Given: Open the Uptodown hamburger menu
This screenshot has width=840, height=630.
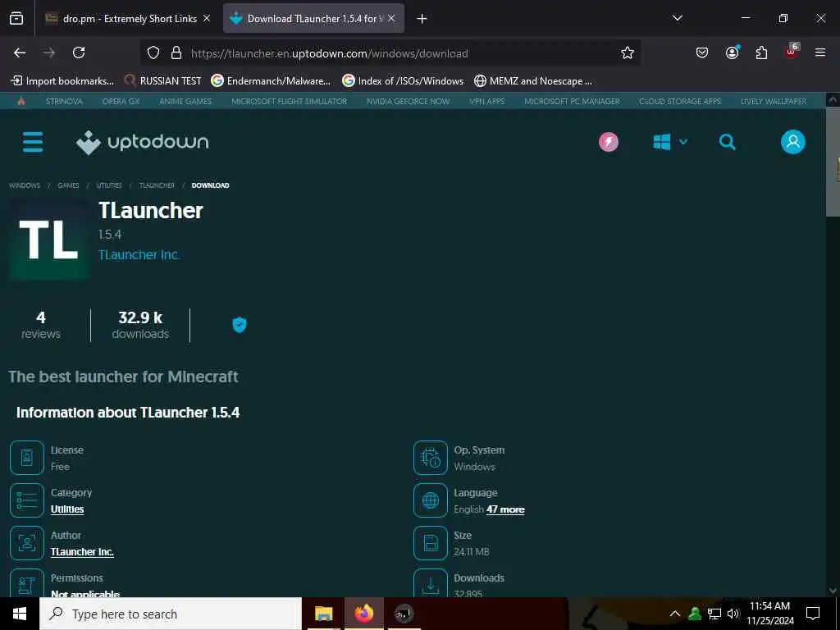Looking at the screenshot, I should 33,142.
